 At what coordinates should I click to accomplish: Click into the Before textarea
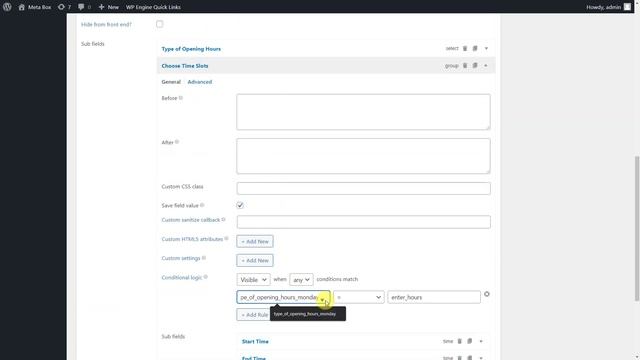click(x=363, y=112)
